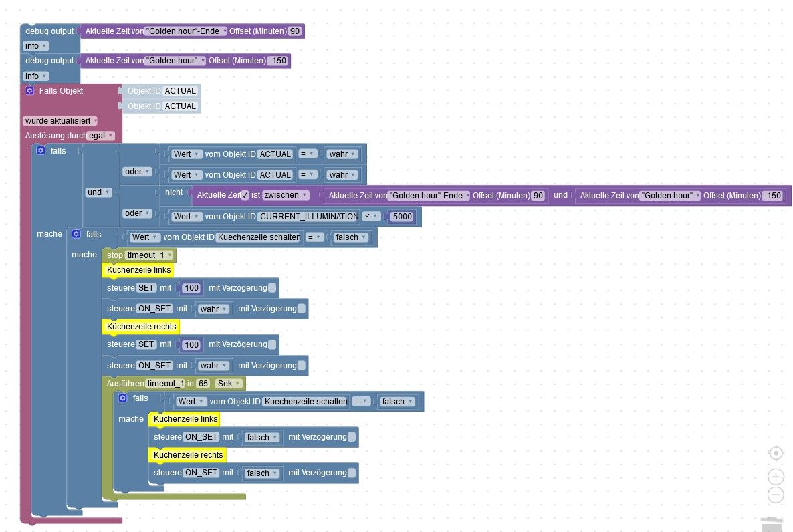
Task: Open the Sek time unit dropdown
Action: pyautogui.click(x=229, y=384)
